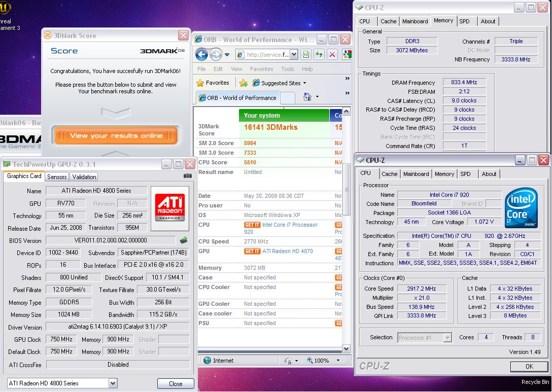Click the Close button in GPU-Z
This screenshot has height=392, width=552.
[176, 383]
